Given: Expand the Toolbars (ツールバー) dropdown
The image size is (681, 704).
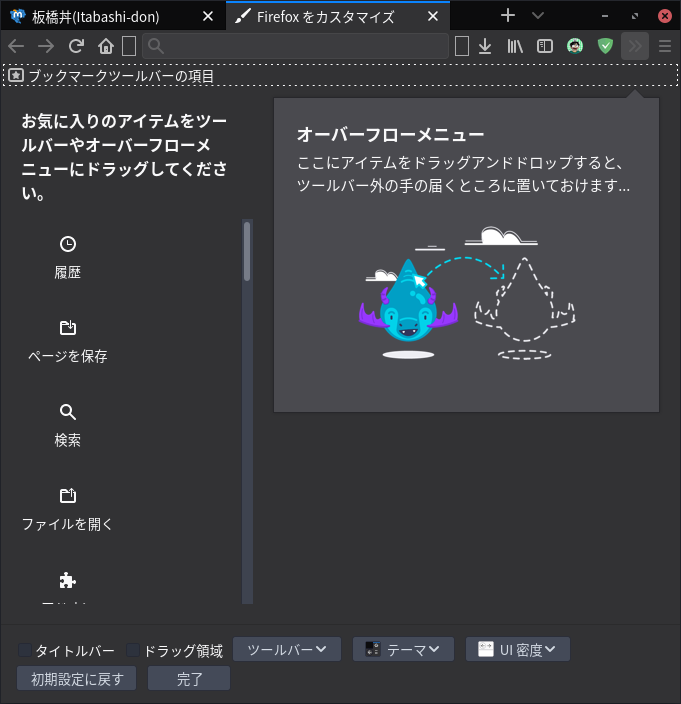Looking at the screenshot, I should [287, 650].
